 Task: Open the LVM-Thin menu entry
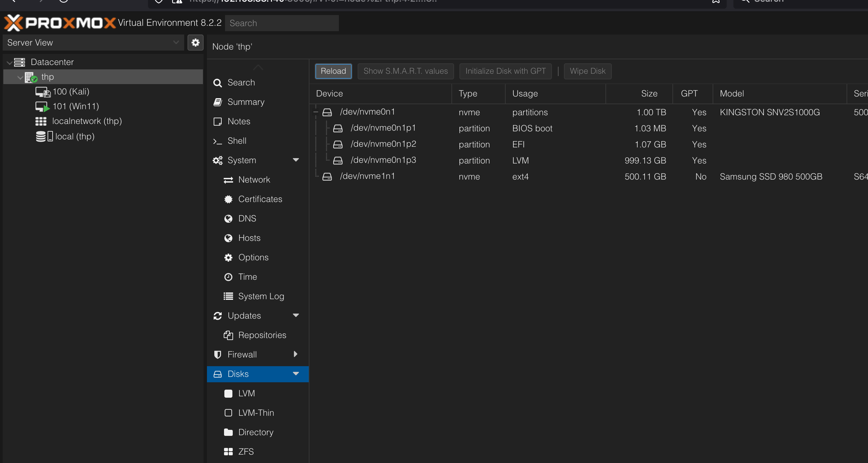tap(256, 413)
